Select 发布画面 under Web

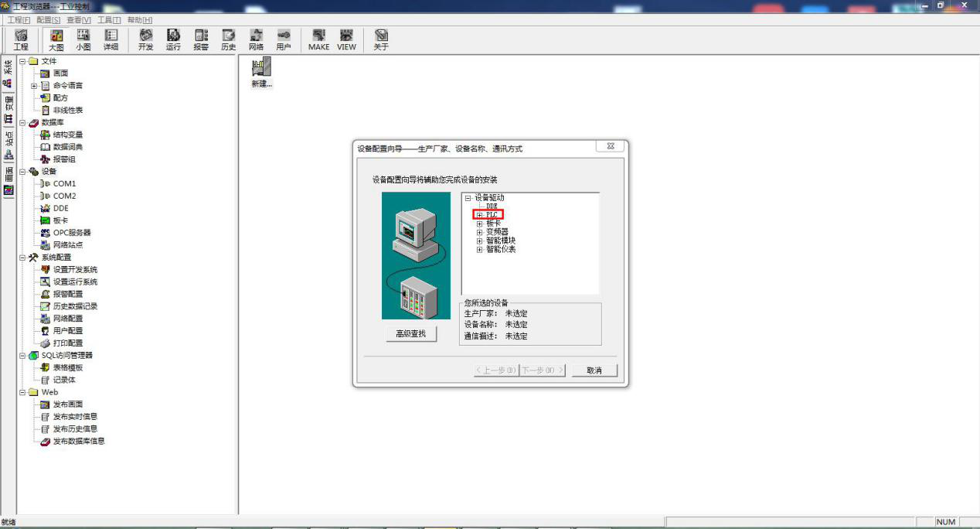(x=68, y=404)
